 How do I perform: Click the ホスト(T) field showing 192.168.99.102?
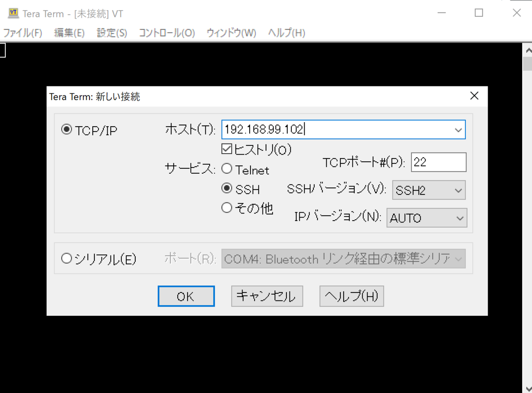point(344,130)
